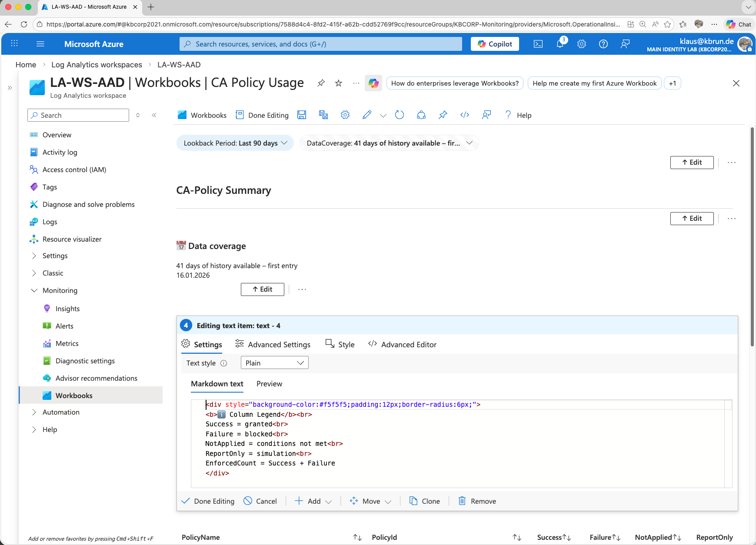The image size is (756, 545).
Task: Add LA-WS-AAD to favorites with star
Action: point(339,83)
